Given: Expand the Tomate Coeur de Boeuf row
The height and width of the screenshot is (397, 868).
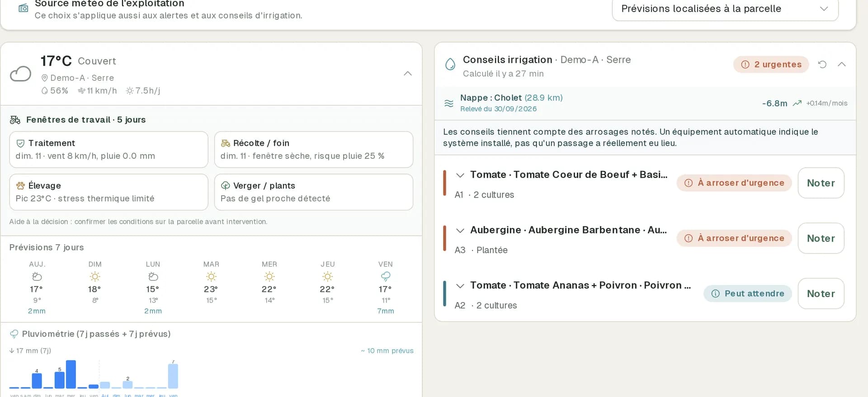Looking at the screenshot, I should pos(460,175).
